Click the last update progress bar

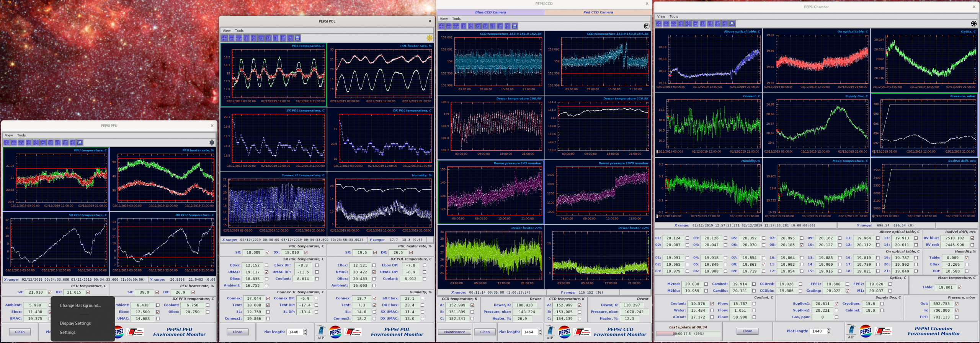coord(688,334)
